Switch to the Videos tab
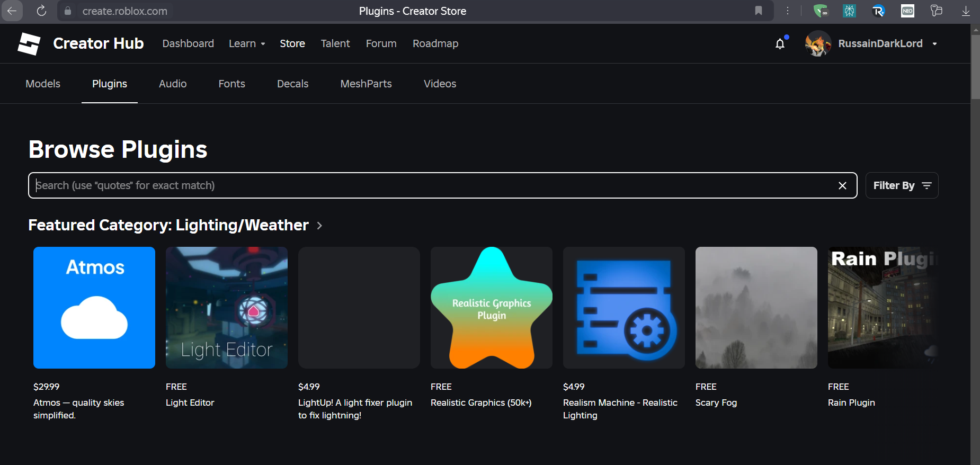The image size is (980, 465). point(440,84)
